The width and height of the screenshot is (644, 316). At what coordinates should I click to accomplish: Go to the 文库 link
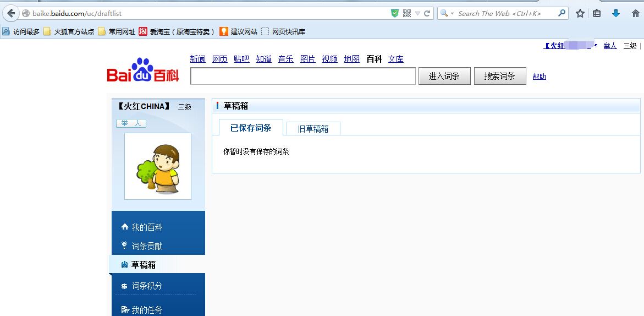pos(396,59)
